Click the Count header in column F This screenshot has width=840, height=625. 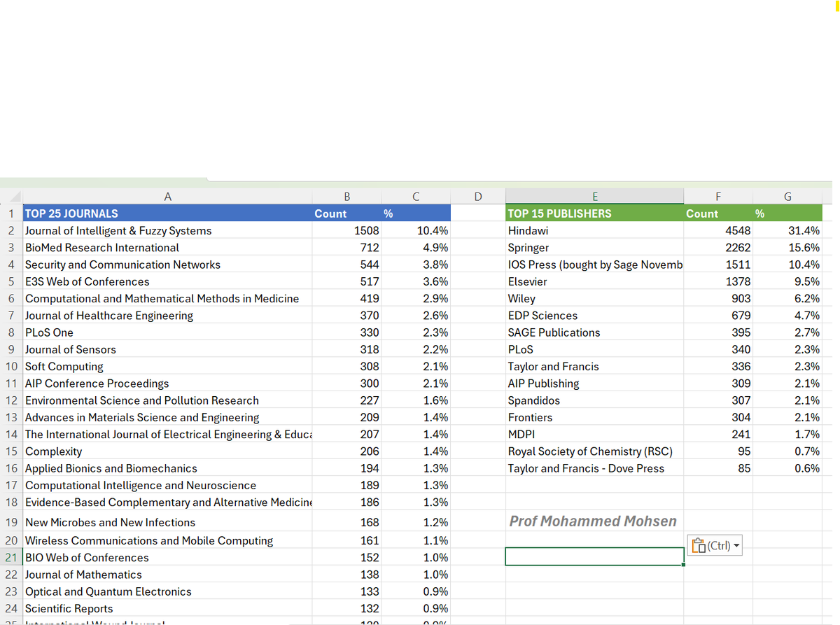click(x=718, y=213)
